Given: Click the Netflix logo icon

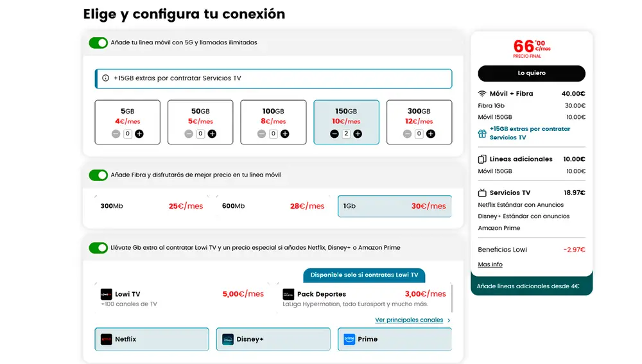Looking at the screenshot, I should 107,339.
